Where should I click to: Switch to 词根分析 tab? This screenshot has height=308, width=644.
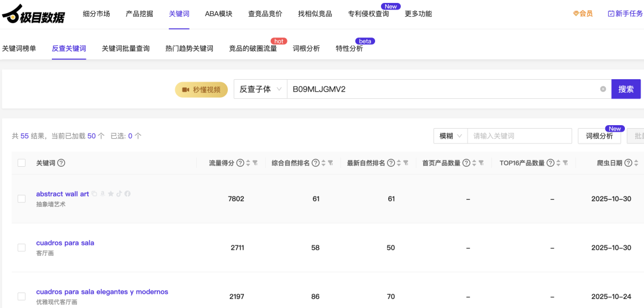306,48
